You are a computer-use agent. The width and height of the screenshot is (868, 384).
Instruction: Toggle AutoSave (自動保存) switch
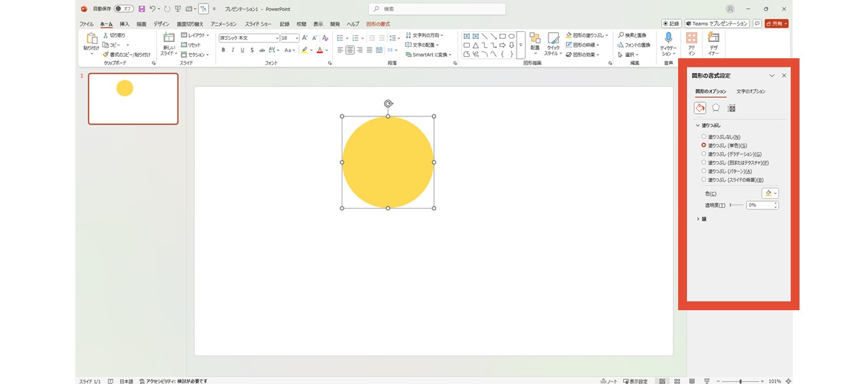pyautogui.click(x=123, y=9)
